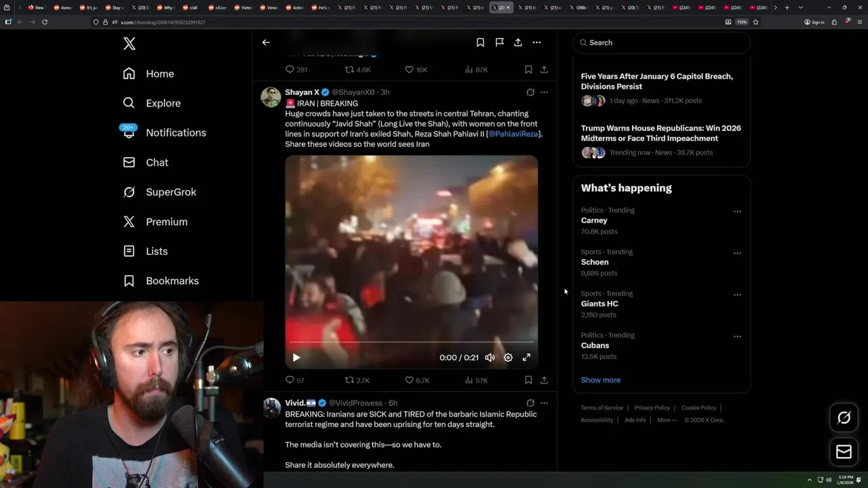Image resolution: width=868 pixels, height=488 pixels.
Task: Open SuperGrok in sidebar
Action: [x=160, y=192]
